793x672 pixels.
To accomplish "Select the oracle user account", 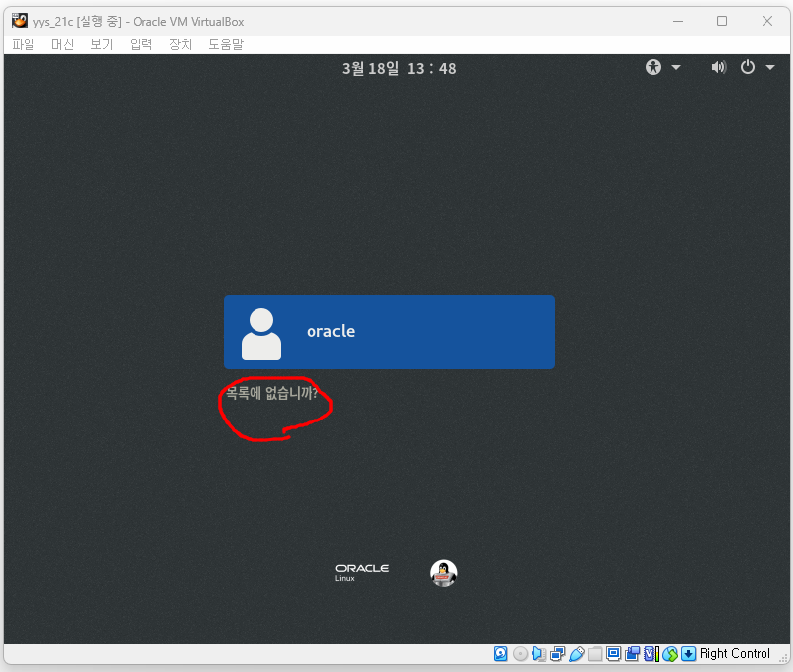I will coord(389,332).
